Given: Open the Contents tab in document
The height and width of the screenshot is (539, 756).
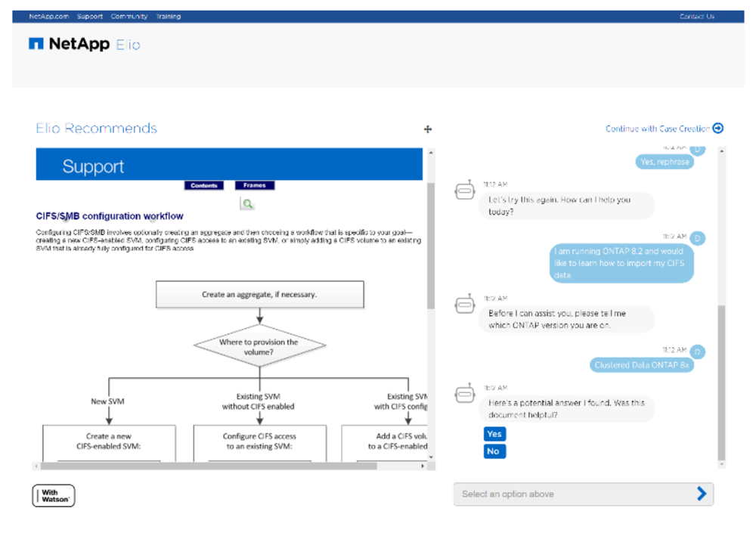Looking at the screenshot, I should click(204, 186).
